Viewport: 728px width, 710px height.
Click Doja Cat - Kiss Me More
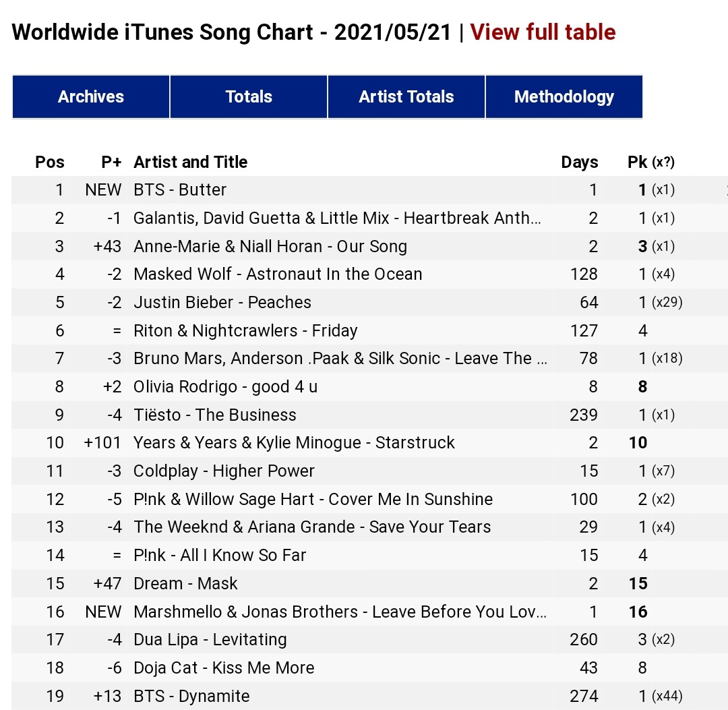point(224,668)
